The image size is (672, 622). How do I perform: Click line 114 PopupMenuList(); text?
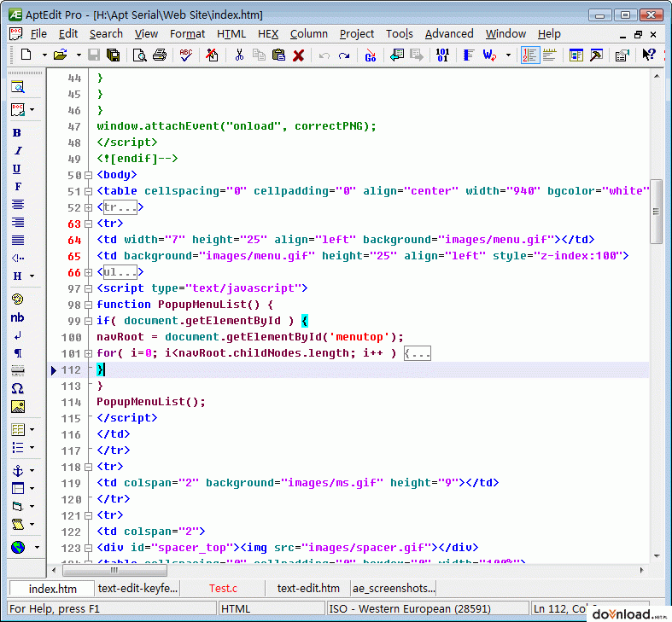151,402
